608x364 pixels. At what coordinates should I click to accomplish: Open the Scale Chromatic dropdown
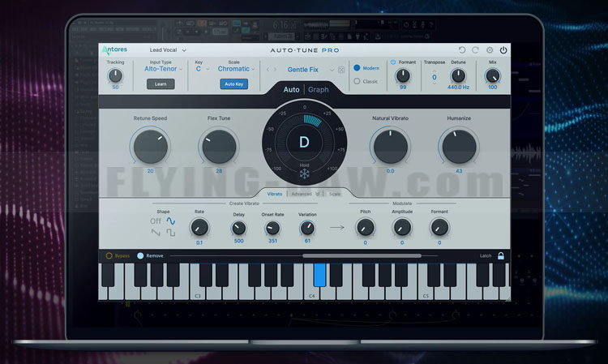coord(236,69)
